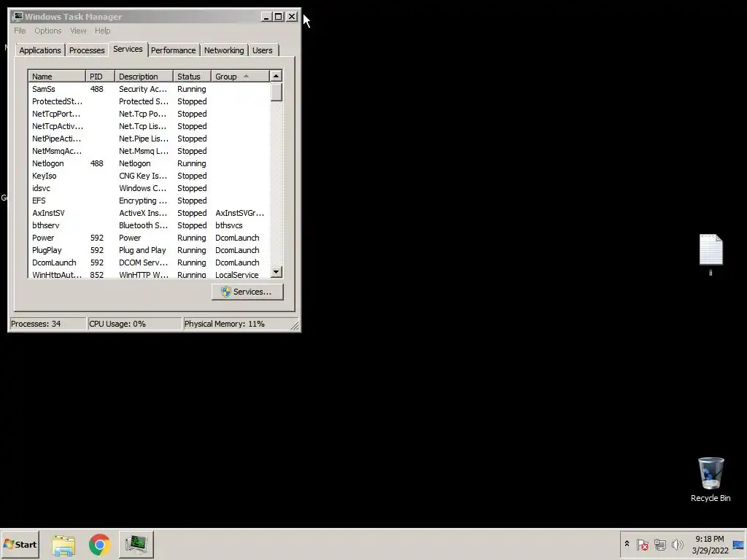Image resolution: width=747 pixels, height=560 pixels.
Task: Select the WinHttpAut... service row
Action: (149, 274)
